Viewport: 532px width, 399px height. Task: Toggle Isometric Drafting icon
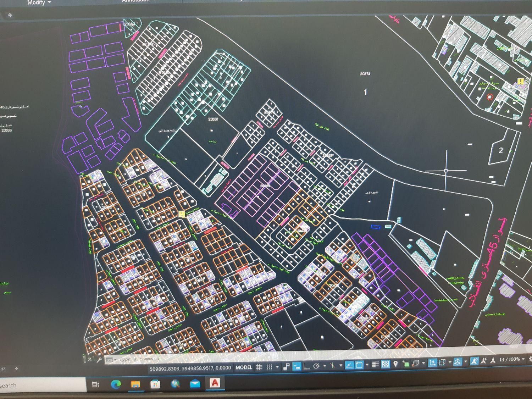pyautogui.click(x=333, y=365)
